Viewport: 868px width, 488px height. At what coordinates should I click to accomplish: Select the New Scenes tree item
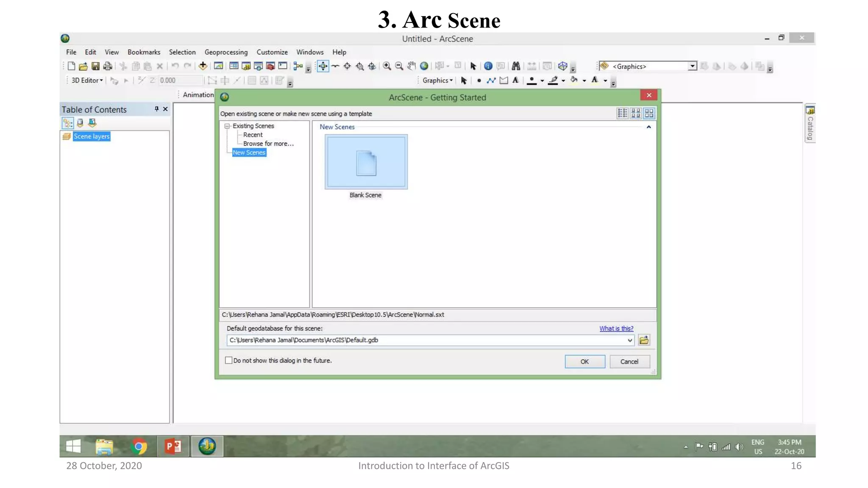click(249, 152)
